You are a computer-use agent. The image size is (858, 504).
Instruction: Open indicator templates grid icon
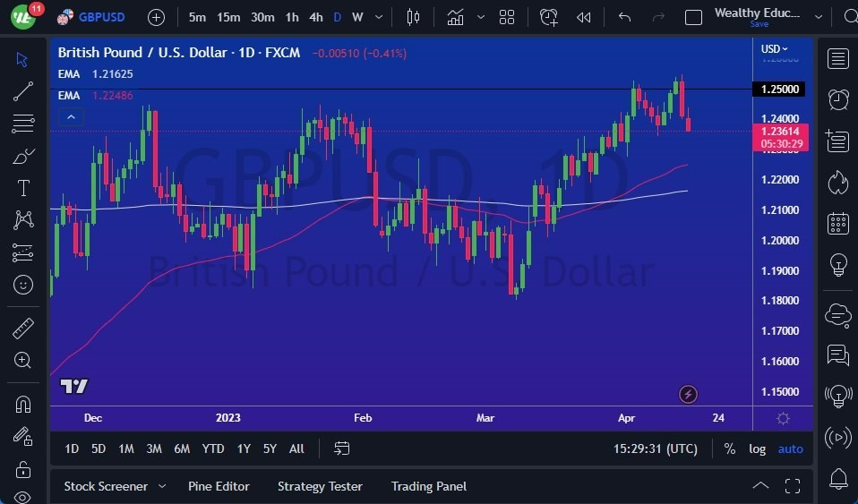coord(507,18)
